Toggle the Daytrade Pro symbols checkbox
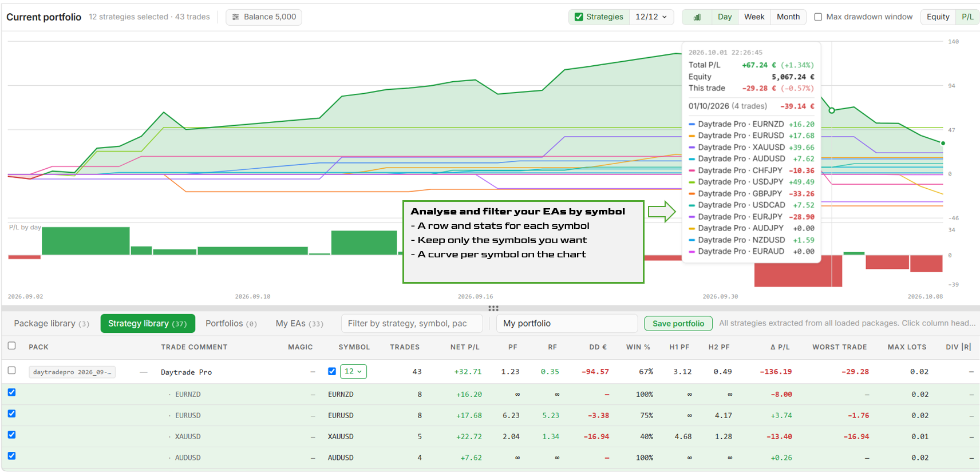This screenshot has width=980, height=473. tap(332, 371)
